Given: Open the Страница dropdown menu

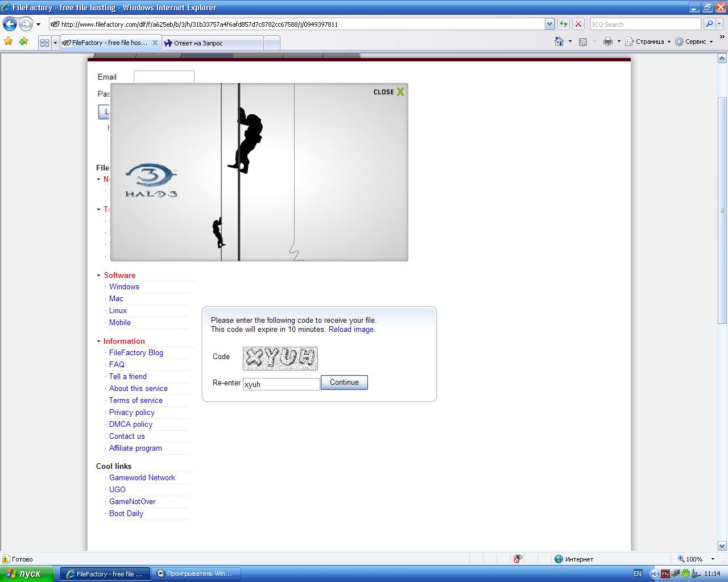Looking at the screenshot, I should point(648,41).
